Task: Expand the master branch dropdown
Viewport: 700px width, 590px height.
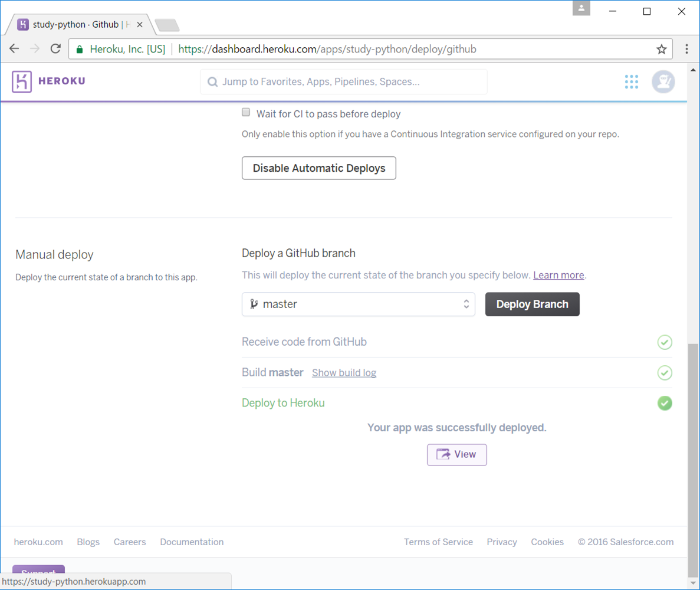Action: tap(358, 304)
